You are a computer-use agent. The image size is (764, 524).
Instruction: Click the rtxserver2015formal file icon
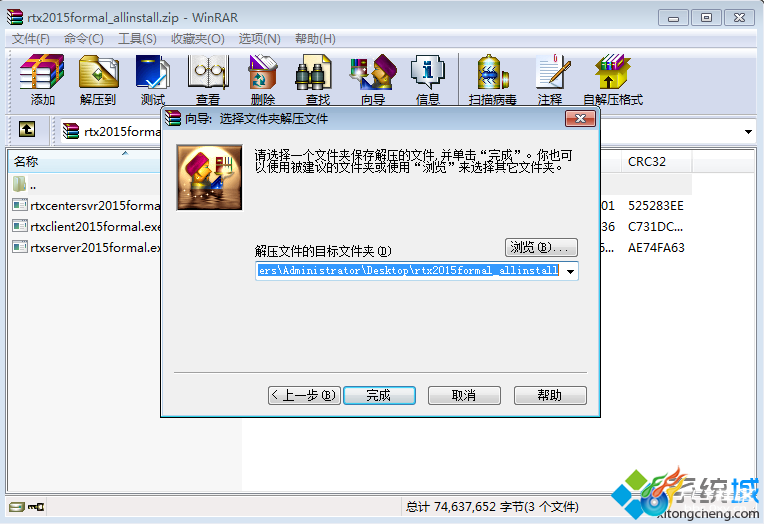[20, 247]
